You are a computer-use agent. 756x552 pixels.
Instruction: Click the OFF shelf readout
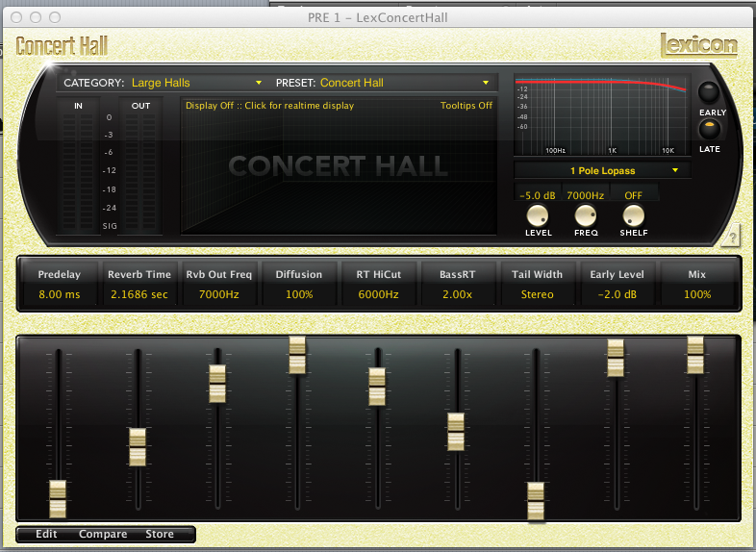634,195
